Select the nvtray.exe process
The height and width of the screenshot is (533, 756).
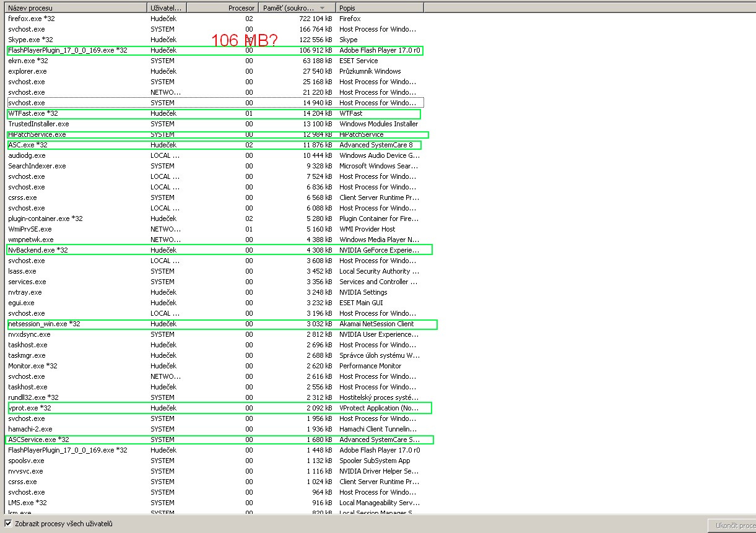coord(215,292)
